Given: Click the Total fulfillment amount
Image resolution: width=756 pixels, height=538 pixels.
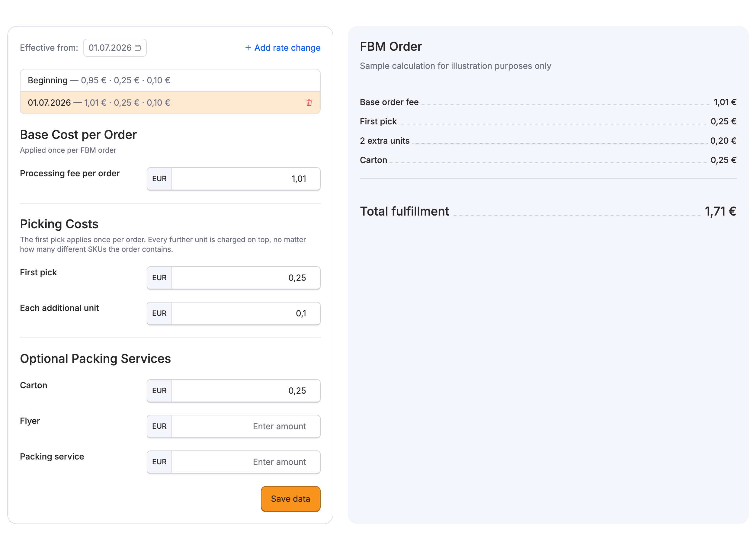Looking at the screenshot, I should (720, 211).
